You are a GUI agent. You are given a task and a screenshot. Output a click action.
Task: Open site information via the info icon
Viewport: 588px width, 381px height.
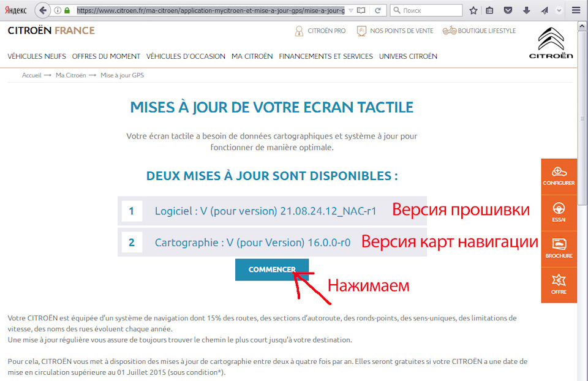click(x=58, y=10)
